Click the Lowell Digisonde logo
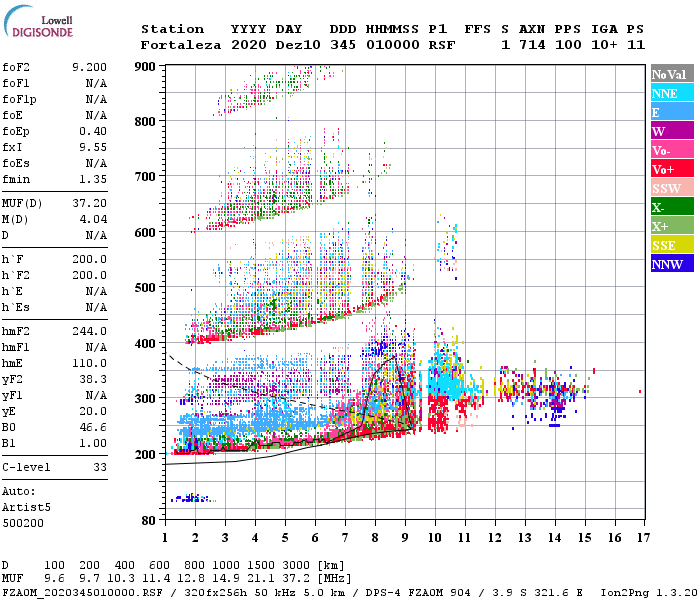This screenshot has width=700, height=600. tap(38, 21)
